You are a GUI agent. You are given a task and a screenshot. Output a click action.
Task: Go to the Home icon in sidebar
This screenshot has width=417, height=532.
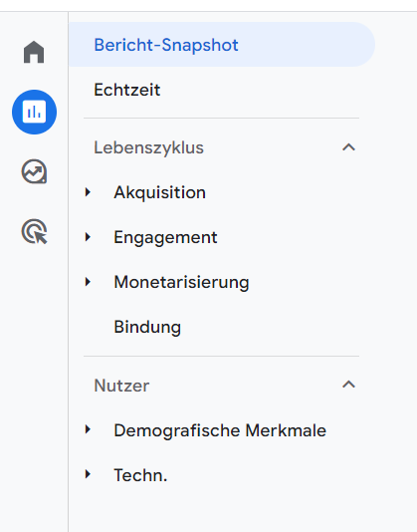pos(34,52)
